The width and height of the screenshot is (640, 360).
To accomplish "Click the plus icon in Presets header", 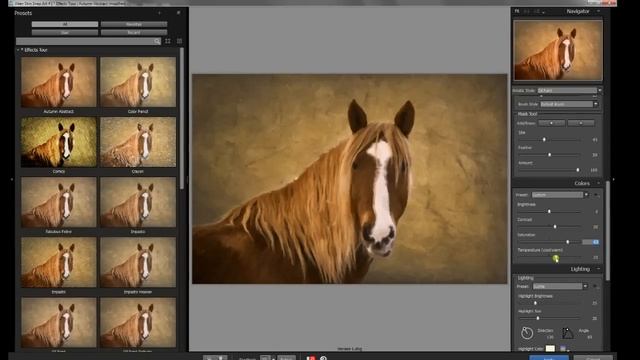I will coord(160,13).
